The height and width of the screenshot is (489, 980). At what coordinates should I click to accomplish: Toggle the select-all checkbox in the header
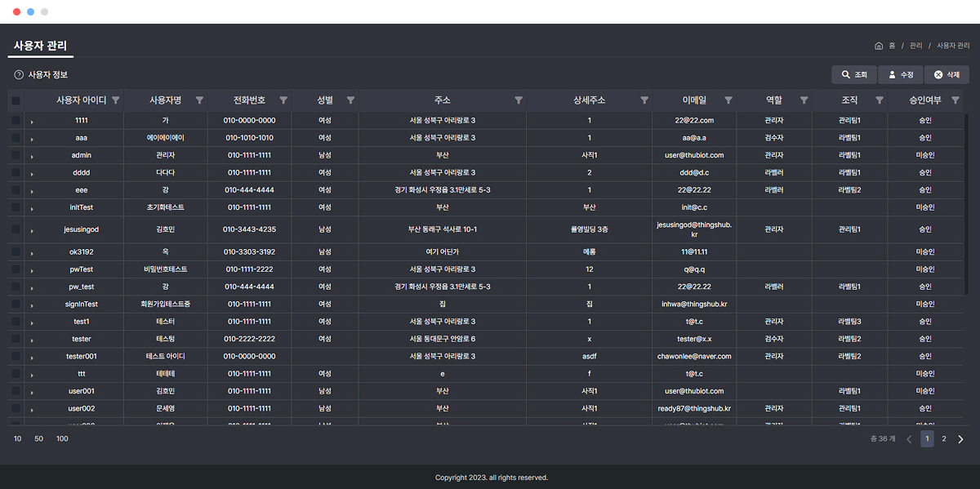[14, 100]
